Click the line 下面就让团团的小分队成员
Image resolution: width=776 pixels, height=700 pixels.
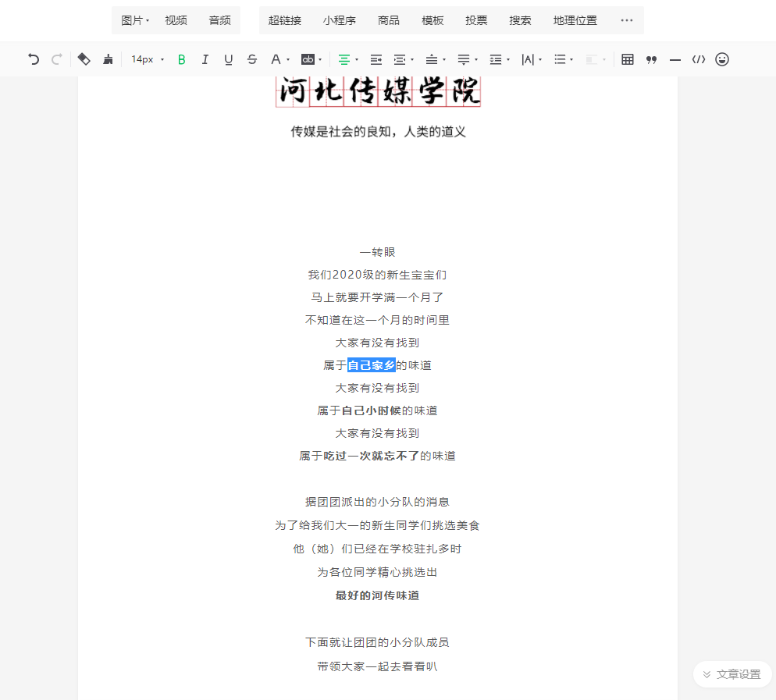pyautogui.click(x=377, y=642)
